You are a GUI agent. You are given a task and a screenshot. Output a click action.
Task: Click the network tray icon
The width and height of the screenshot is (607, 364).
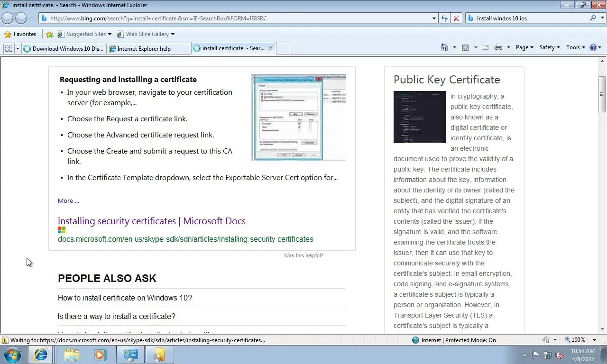[548, 355]
